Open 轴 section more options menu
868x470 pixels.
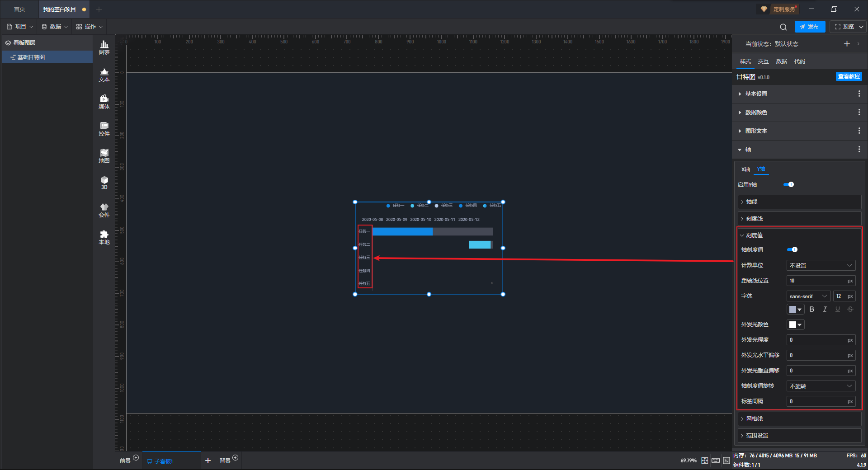tap(859, 149)
